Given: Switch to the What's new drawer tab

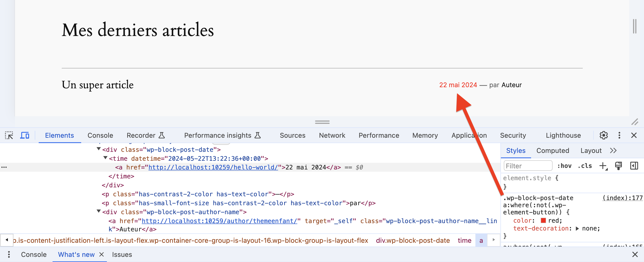Looking at the screenshot, I should coord(76,254).
